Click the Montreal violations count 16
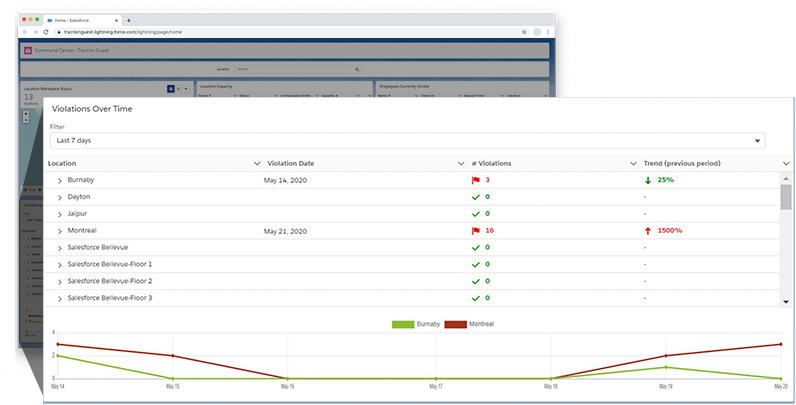 coord(489,230)
